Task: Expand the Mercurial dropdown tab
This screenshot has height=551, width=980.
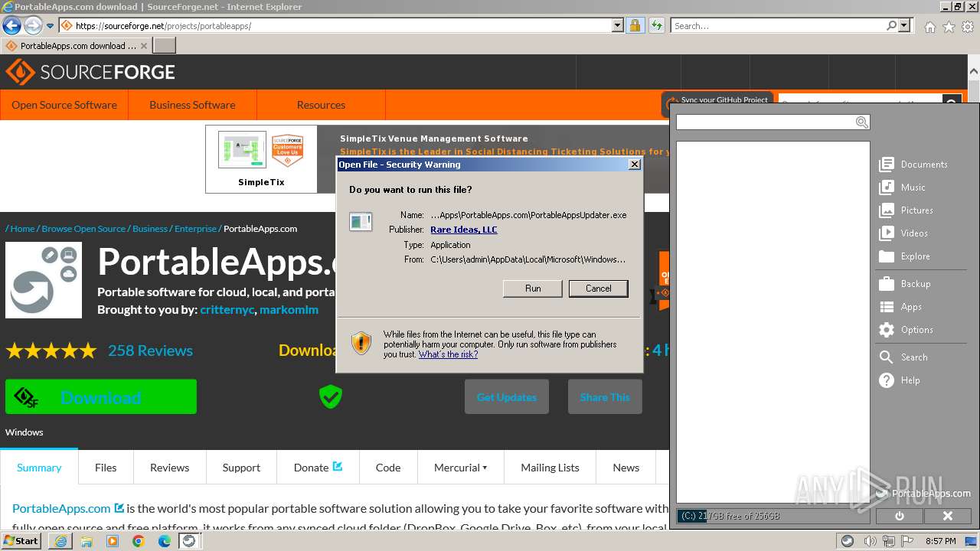Action: [461, 468]
